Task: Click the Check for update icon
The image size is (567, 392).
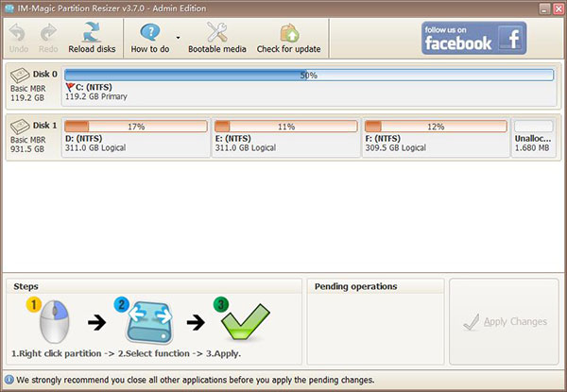Action: click(289, 33)
